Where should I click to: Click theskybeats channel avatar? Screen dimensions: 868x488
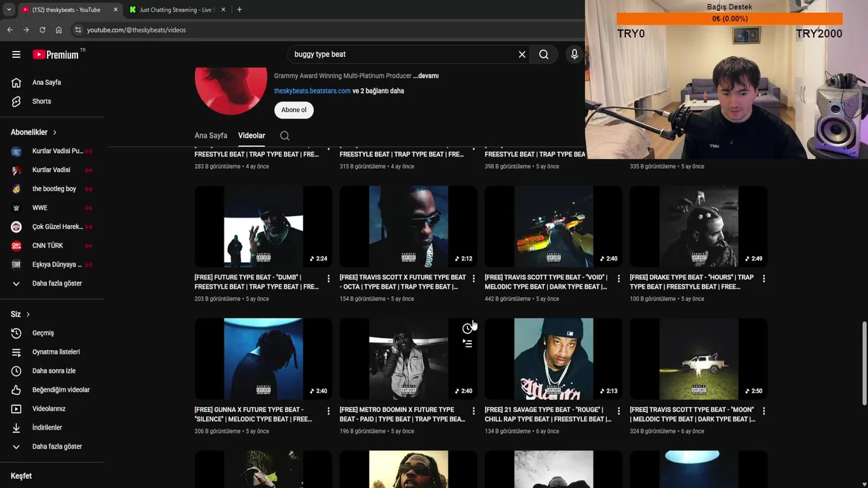coord(231,91)
